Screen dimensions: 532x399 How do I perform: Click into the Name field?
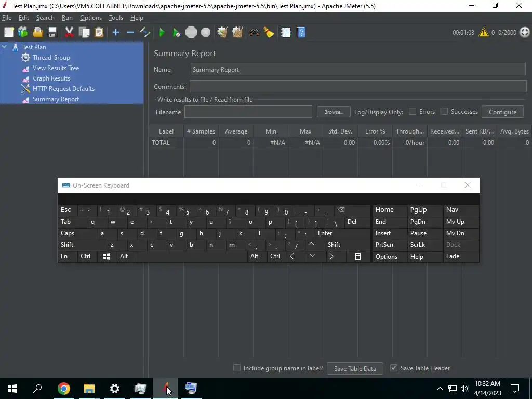click(x=358, y=70)
